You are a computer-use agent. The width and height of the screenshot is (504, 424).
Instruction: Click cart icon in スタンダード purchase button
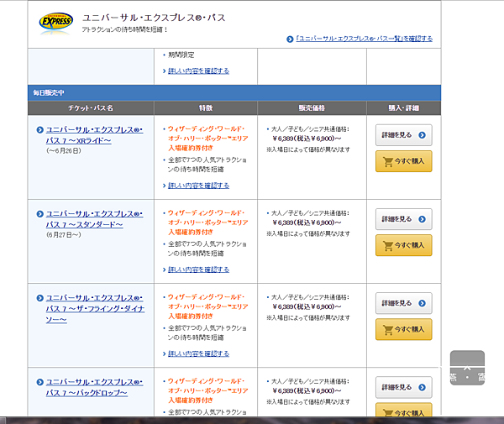point(388,245)
